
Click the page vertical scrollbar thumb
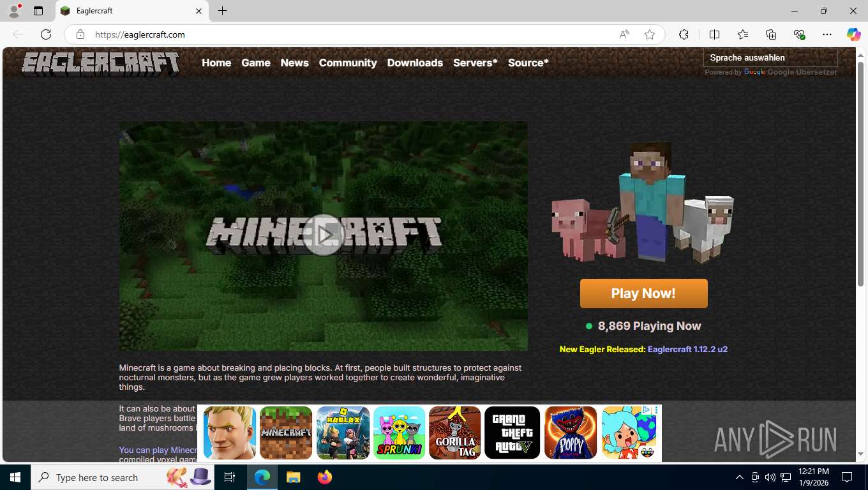(860, 174)
